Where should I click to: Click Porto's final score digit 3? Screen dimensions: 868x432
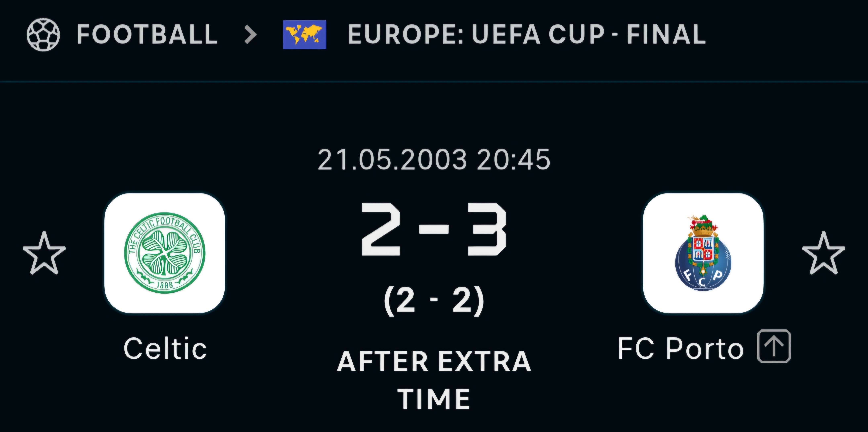tap(486, 230)
